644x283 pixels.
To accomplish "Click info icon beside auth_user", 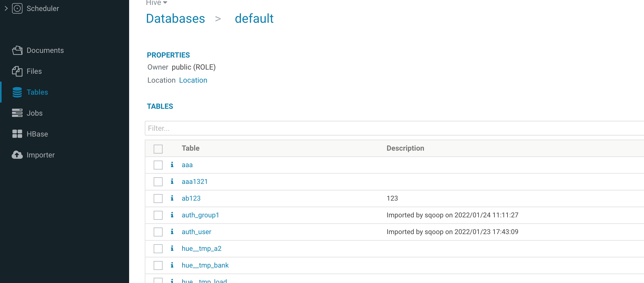I will click(172, 232).
